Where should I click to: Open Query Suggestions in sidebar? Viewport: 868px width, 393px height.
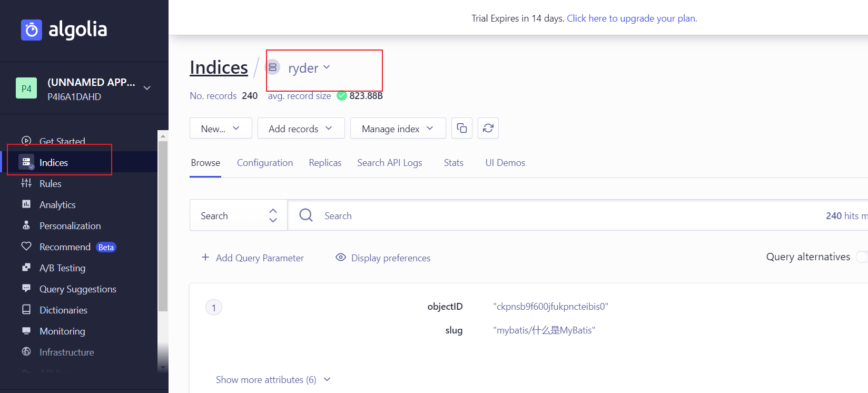coord(78,289)
